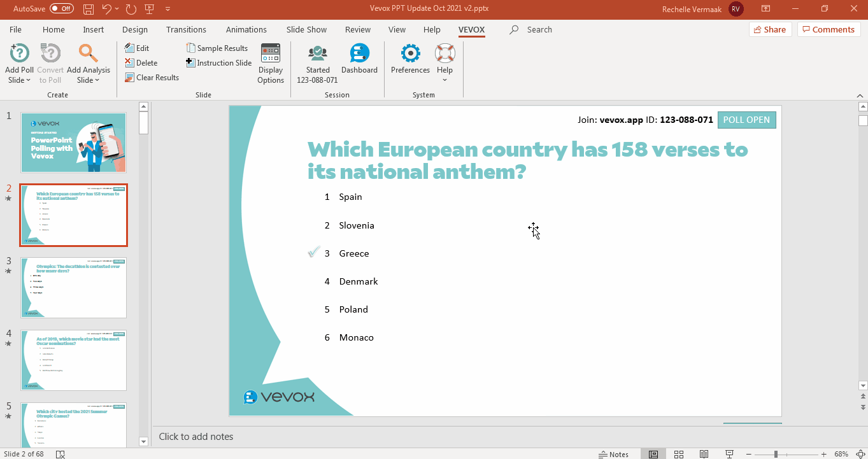Expand the Add Poll Slide dropdown
This screenshot has height=459, width=868.
(20, 80)
